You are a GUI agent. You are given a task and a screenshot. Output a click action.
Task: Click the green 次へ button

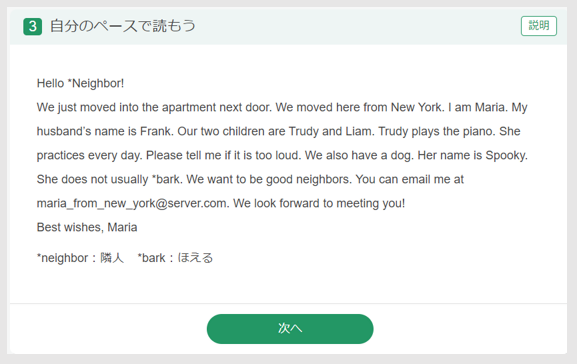click(x=290, y=329)
